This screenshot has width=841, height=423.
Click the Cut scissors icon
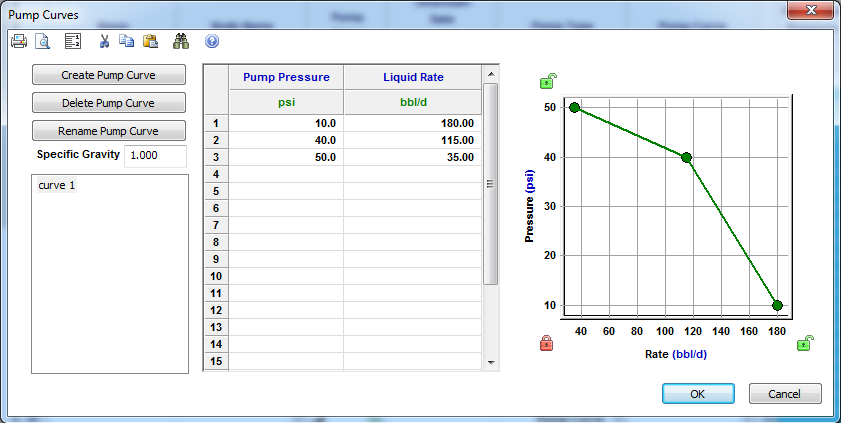104,41
